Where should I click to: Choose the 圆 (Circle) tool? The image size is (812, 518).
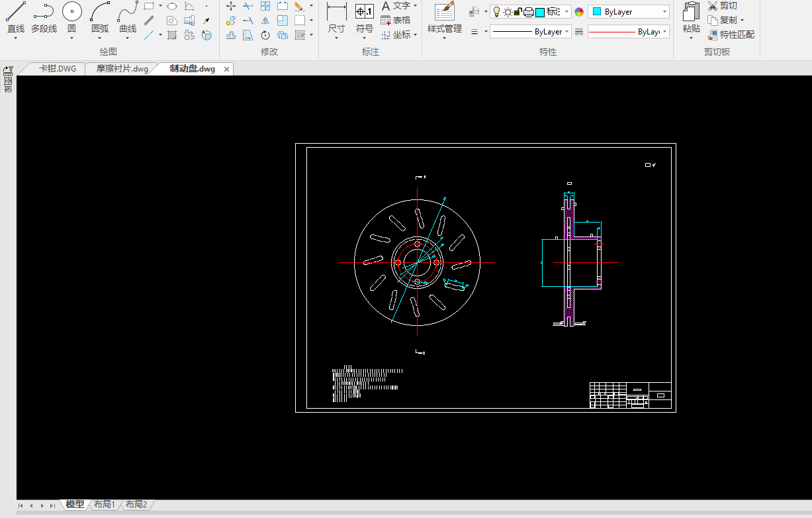point(72,18)
